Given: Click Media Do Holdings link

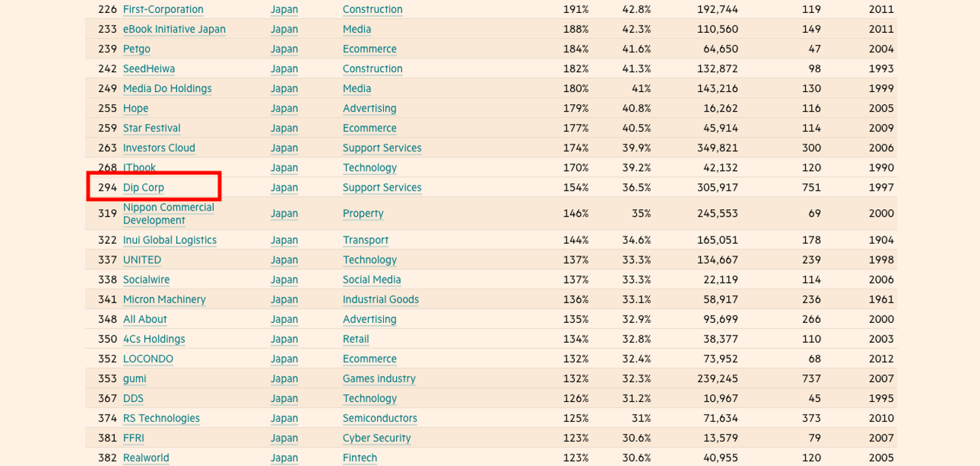Looking at the screenshot, I should (x=167, y=89).
